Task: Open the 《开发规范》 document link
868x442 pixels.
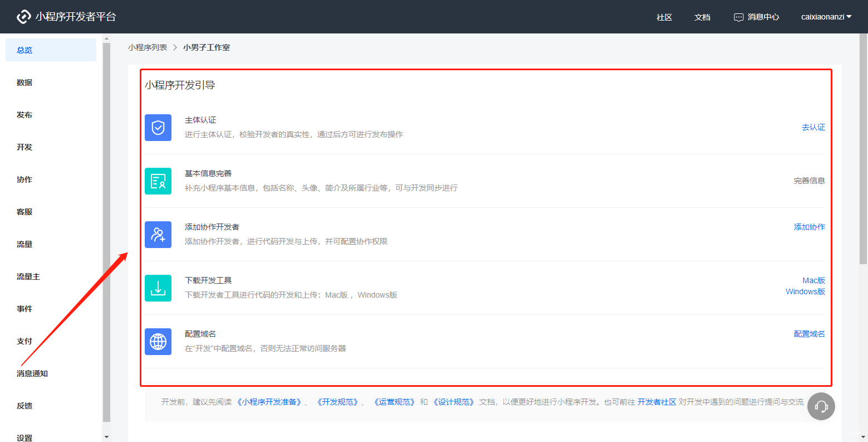Action: coord(337,401)
